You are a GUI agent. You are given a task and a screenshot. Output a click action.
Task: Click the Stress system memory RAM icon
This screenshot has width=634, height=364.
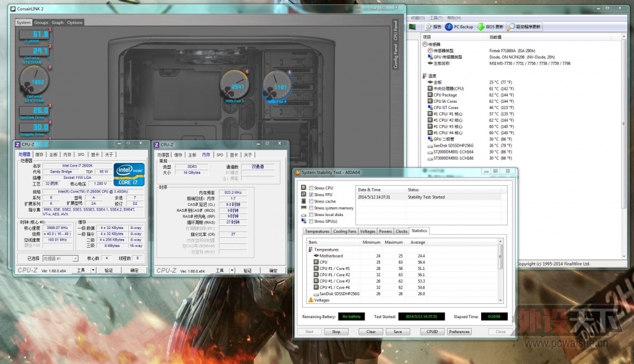[x=303, y=207]
